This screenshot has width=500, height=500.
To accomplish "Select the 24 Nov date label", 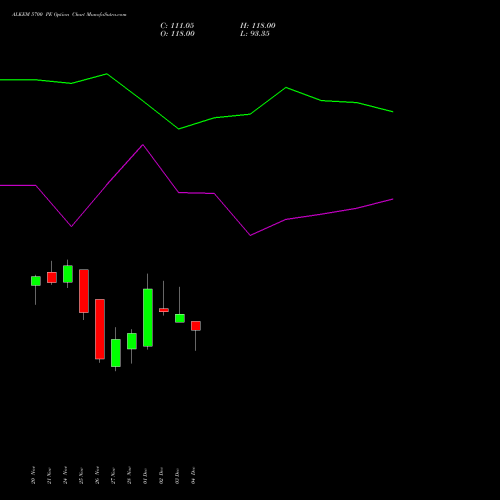I will coord(65,475).
